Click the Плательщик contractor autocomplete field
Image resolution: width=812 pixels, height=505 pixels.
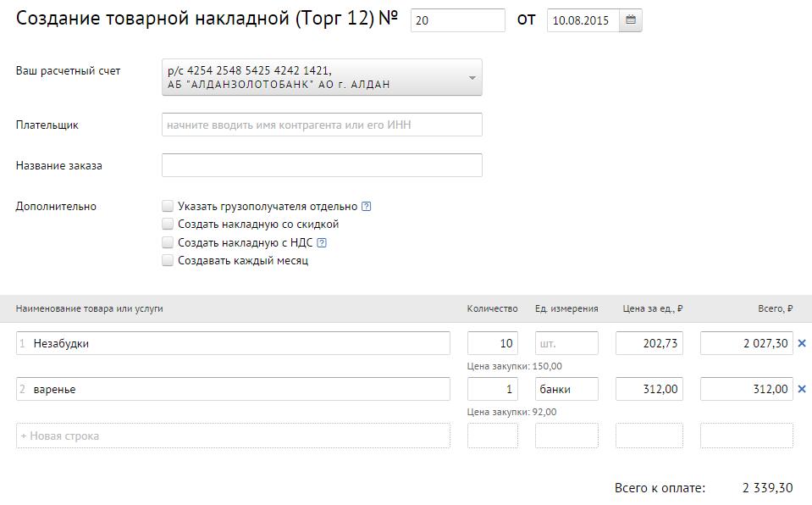pos(322,125)
